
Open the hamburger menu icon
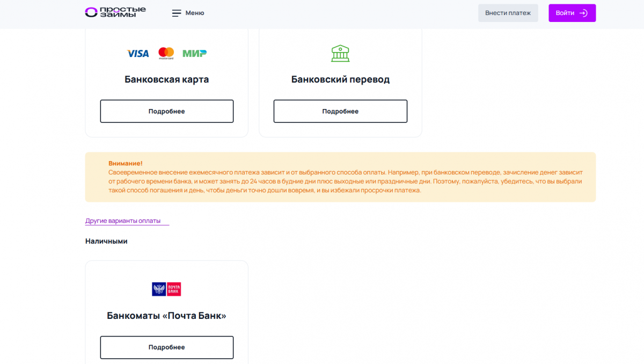pos(177,13)
